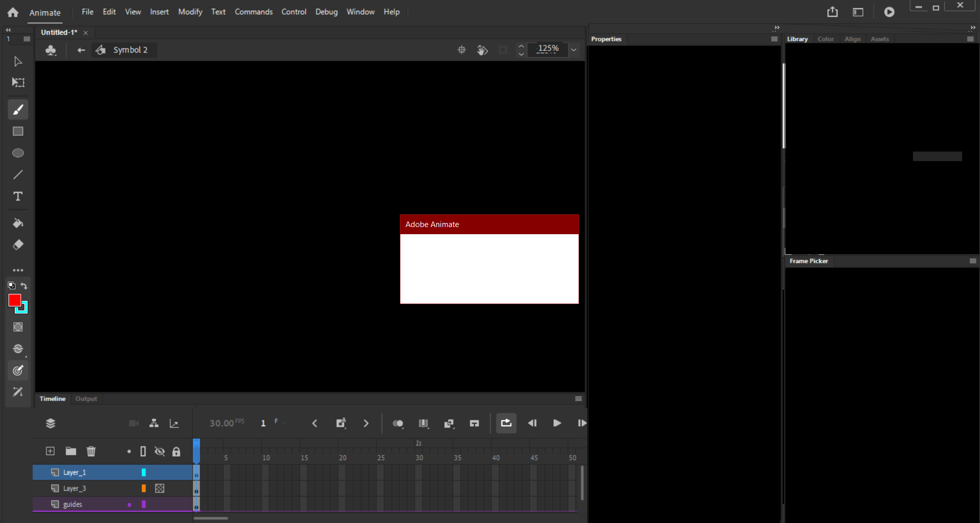Click the 125% zoom value field
The image size is (980, 523).
[x=548, y=49]
